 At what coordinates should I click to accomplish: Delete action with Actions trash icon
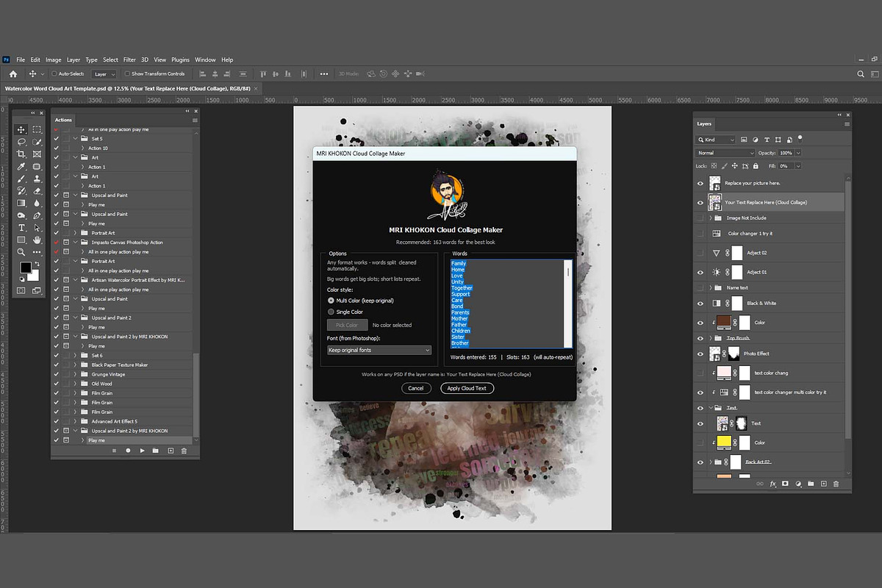[x=184, y=450]
